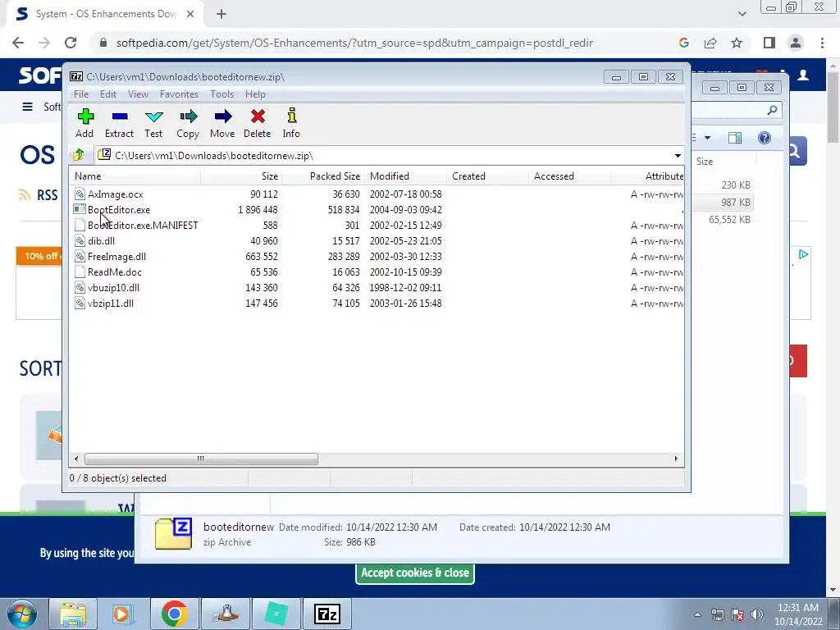840x630 pixels.
Task: Open Windows Explorer from taskbar
Action: point(73,614)
